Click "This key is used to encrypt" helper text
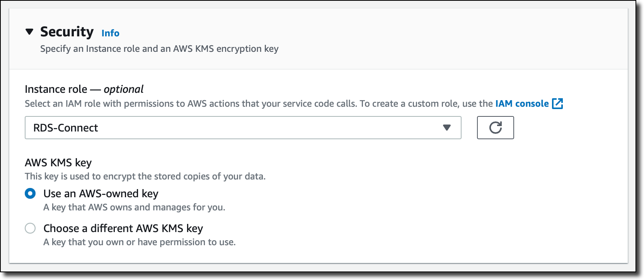 coord(145,176)
